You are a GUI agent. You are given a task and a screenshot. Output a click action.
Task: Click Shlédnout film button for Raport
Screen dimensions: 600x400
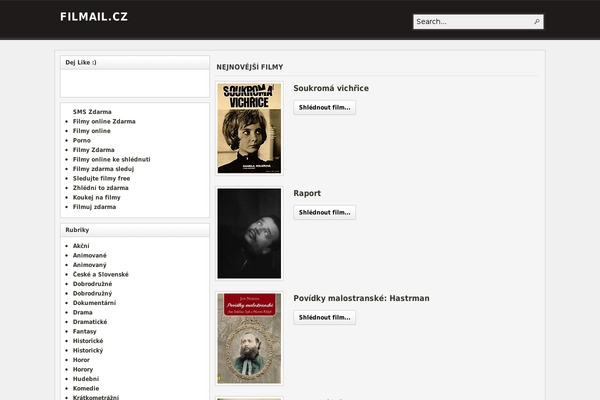click(324, 212)
